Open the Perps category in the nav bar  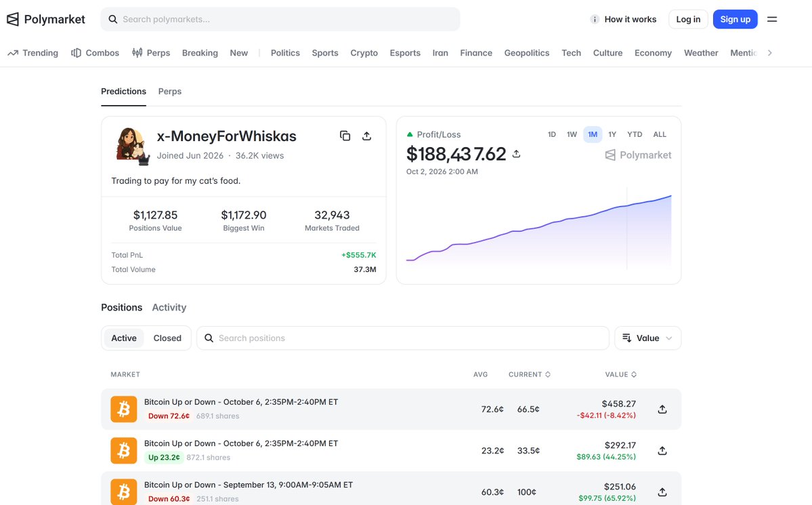tap(151, 53)
